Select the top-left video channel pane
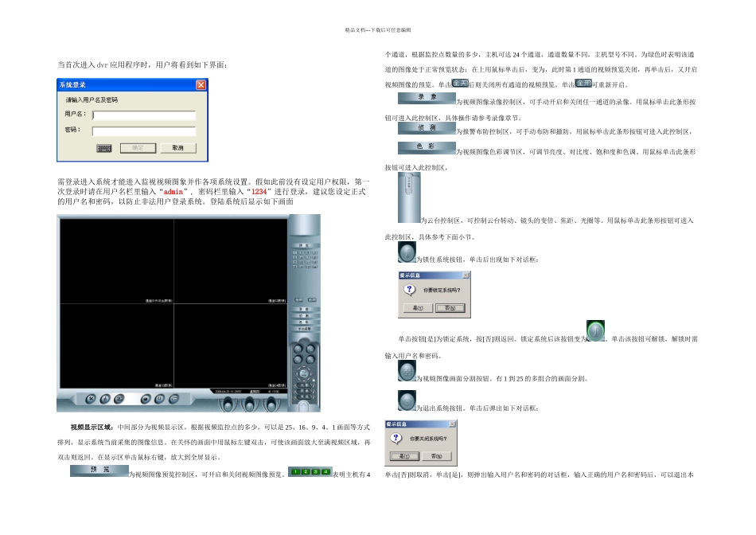756x535 pixels. point(117,261)
